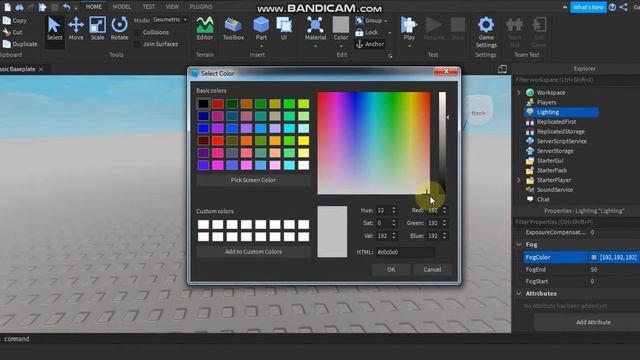Activate the Scale tool

[97, 29]
